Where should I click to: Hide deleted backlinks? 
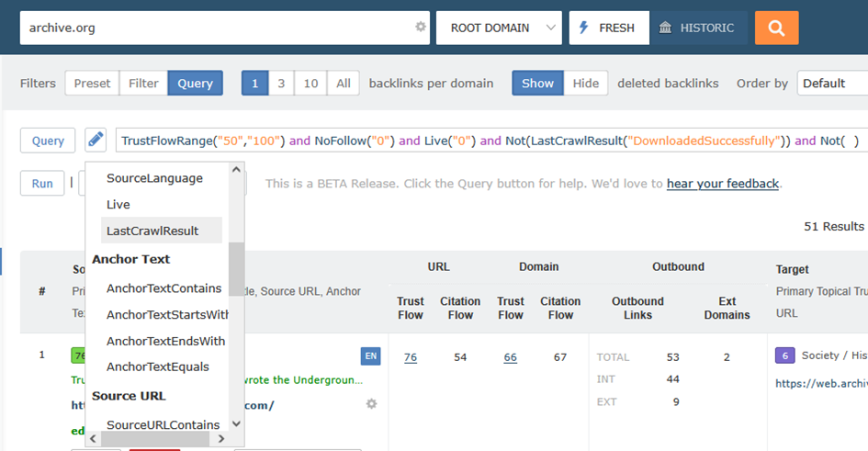click(585, 83)
